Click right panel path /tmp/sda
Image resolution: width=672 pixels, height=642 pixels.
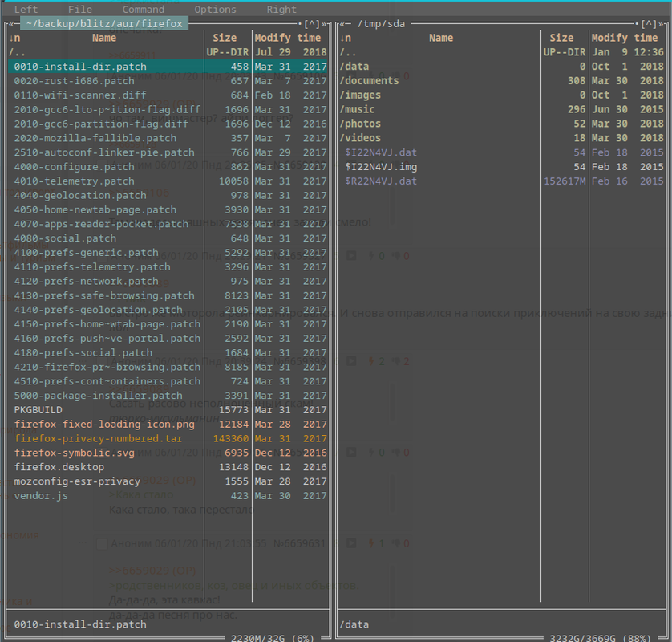pos(381,23)
